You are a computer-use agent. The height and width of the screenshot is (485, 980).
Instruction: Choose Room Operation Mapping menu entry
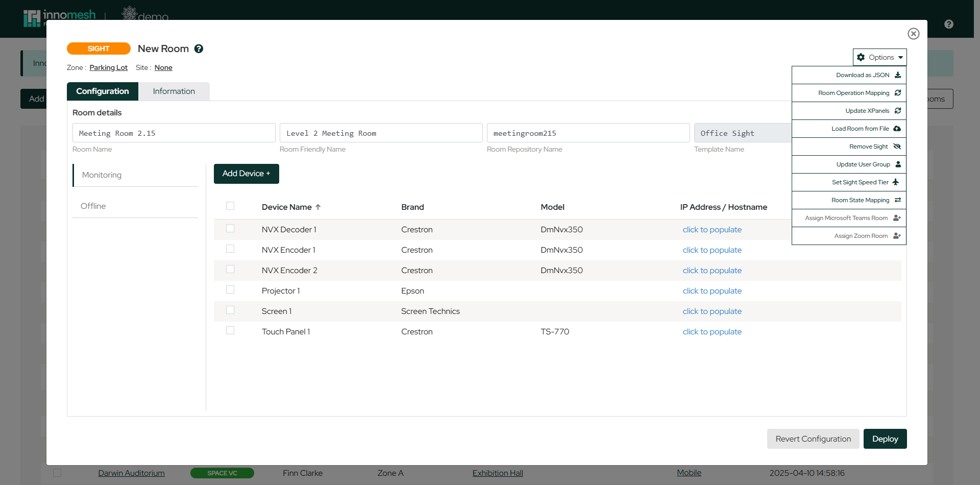tap(849, 93)
